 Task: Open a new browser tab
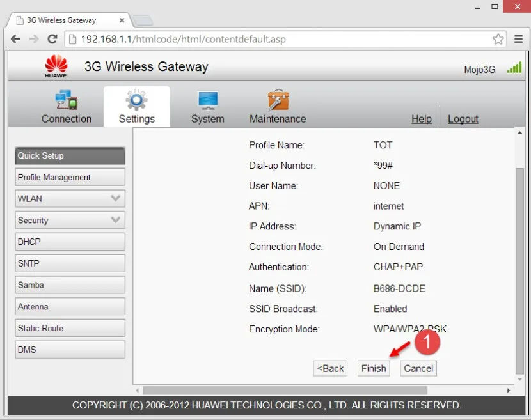143,20
